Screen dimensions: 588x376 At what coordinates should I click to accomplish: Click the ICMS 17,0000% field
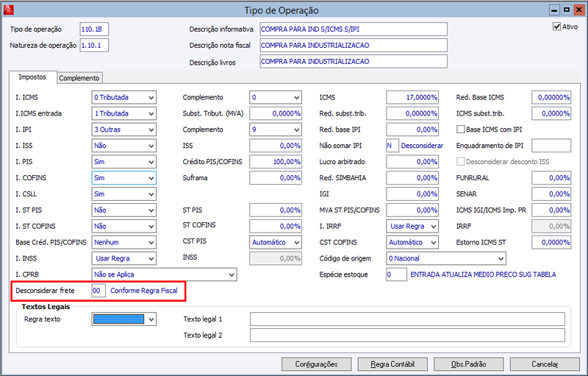tap(412, 97)
